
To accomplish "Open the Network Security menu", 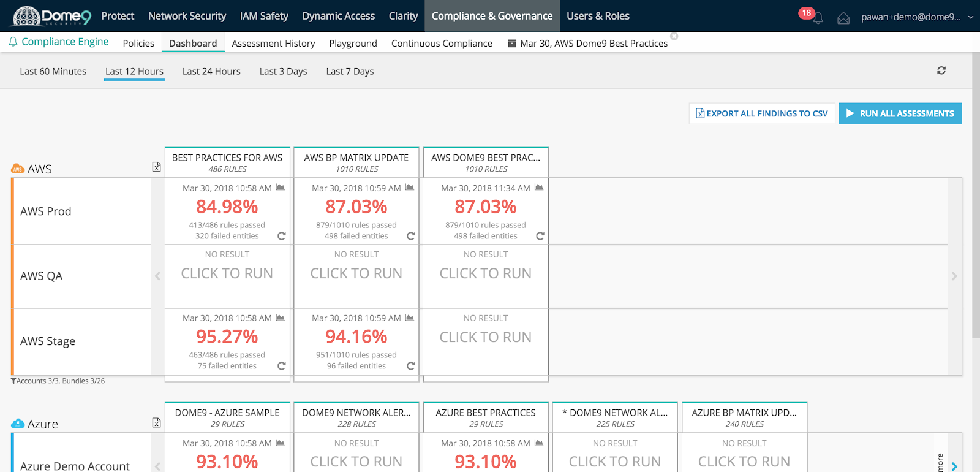I will (187, 16).
